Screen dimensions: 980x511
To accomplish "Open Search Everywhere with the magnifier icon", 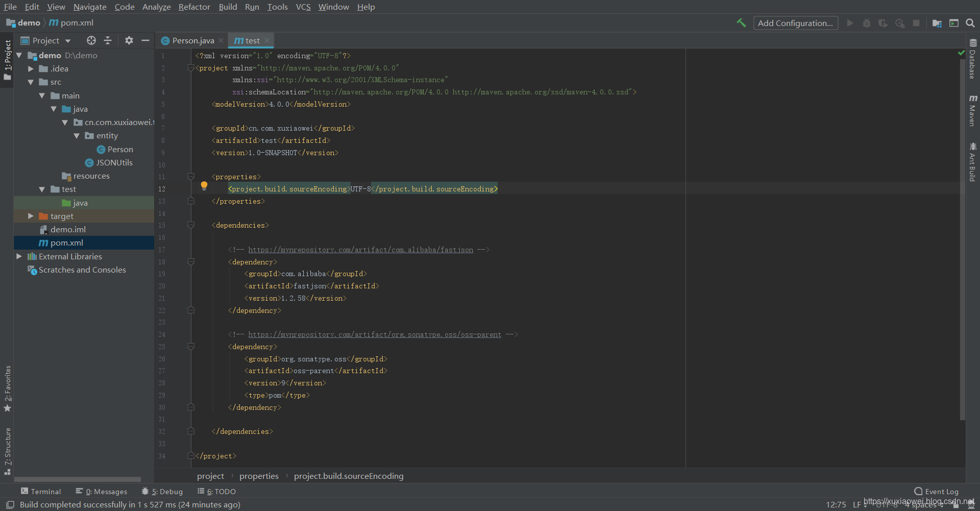I will coord(970,23).
